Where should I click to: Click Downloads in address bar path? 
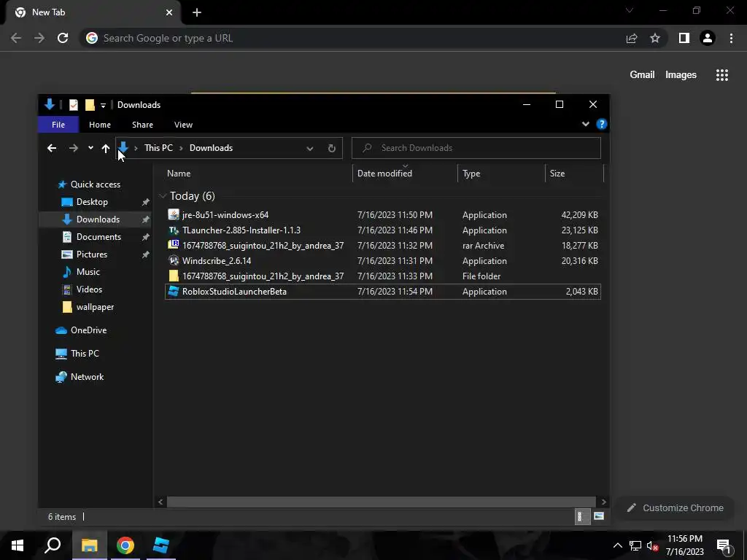coord(211,148)
